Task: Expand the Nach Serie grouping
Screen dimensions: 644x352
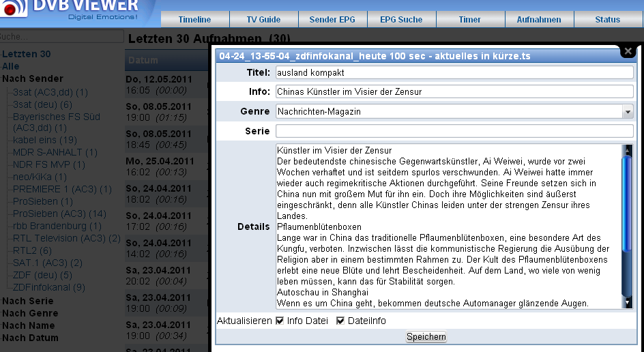Action: coord(28,301)
